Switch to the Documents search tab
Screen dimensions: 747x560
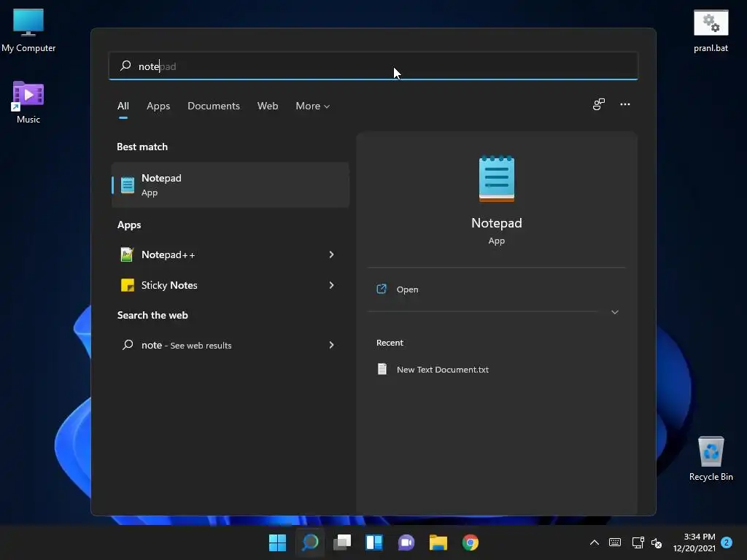point(214,106)
